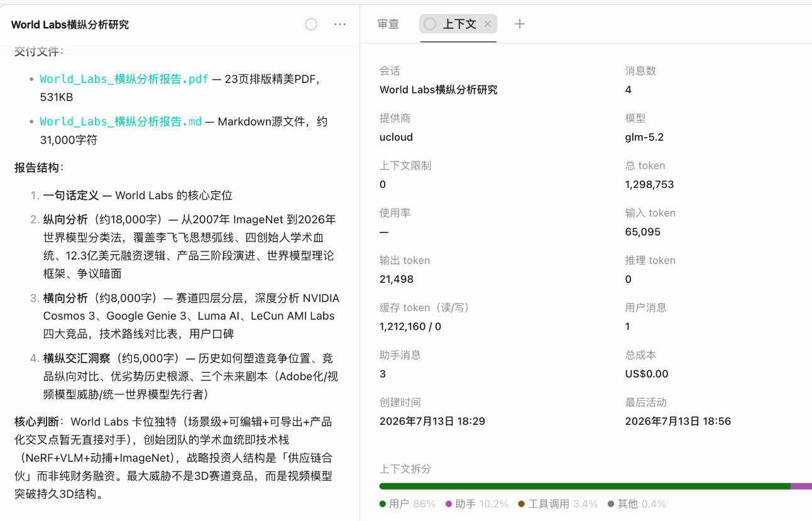
Task: Click the 助手 10.2% legend entry
Action: pyautogui.click(x=477, y=504)
